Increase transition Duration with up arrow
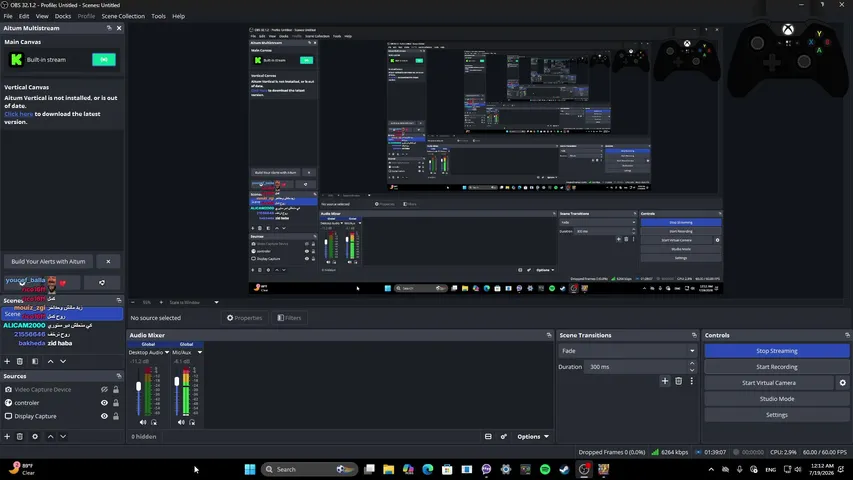Viewport: 853px width, 480px height. pyautogui.click(x=692, y=364)
